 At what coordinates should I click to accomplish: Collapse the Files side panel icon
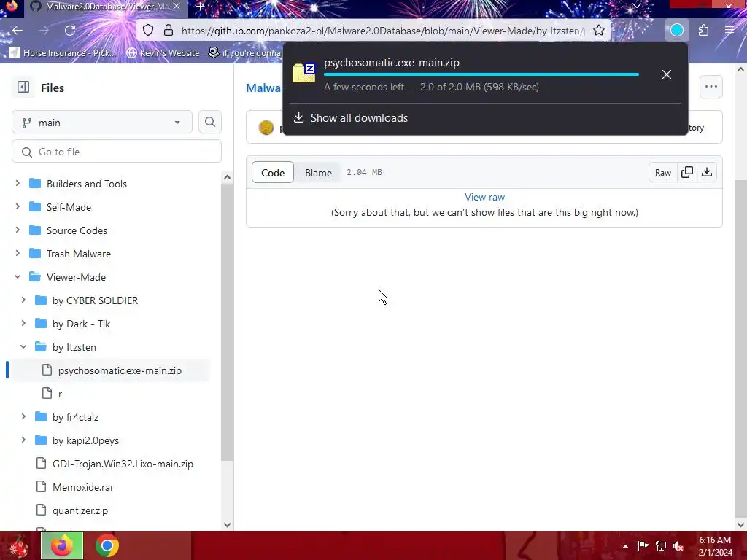pyautogui.click(x=23, y=87)
